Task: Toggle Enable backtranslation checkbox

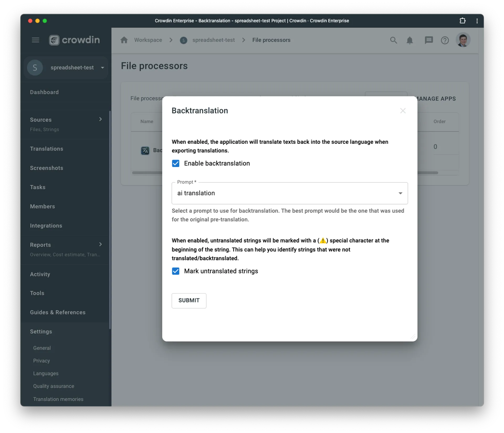Action: 176,163
